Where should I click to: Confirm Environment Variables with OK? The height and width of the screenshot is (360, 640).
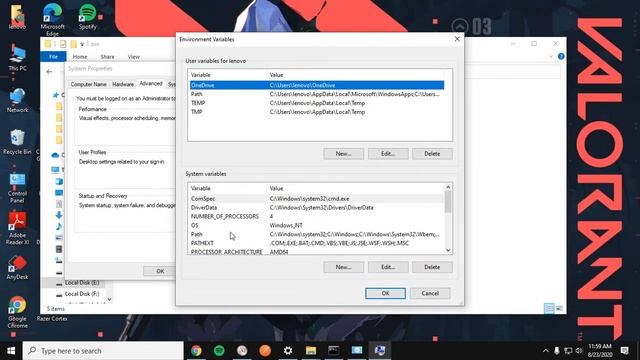(385, 293)
